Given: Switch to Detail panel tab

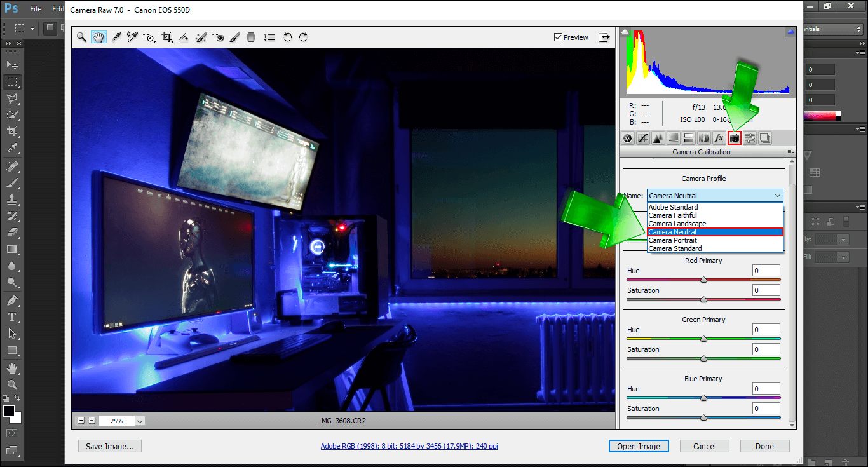Looking at the screenshot, I should pyautogui.click(x=658, y=138).
